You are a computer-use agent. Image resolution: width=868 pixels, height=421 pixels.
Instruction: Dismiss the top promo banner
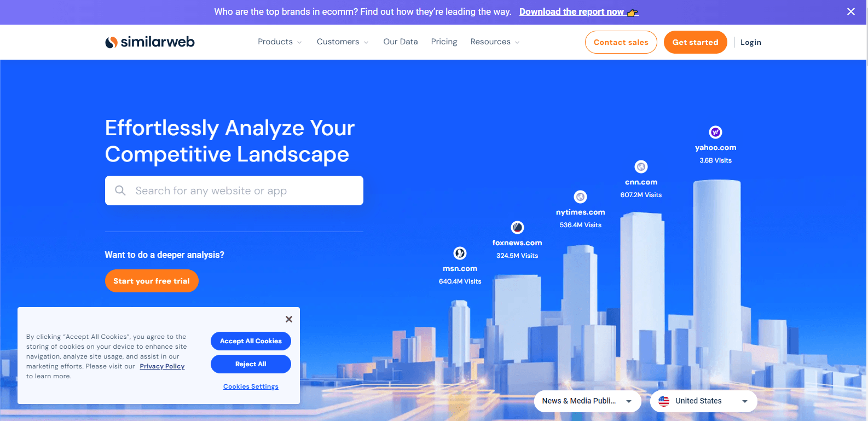click(x=851, y=11)
